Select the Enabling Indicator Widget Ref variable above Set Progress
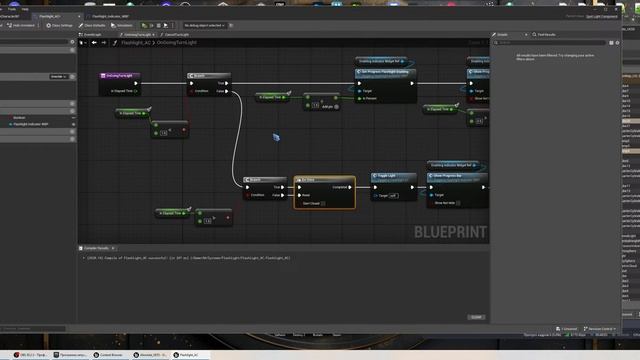 click(x=381, y=61)
